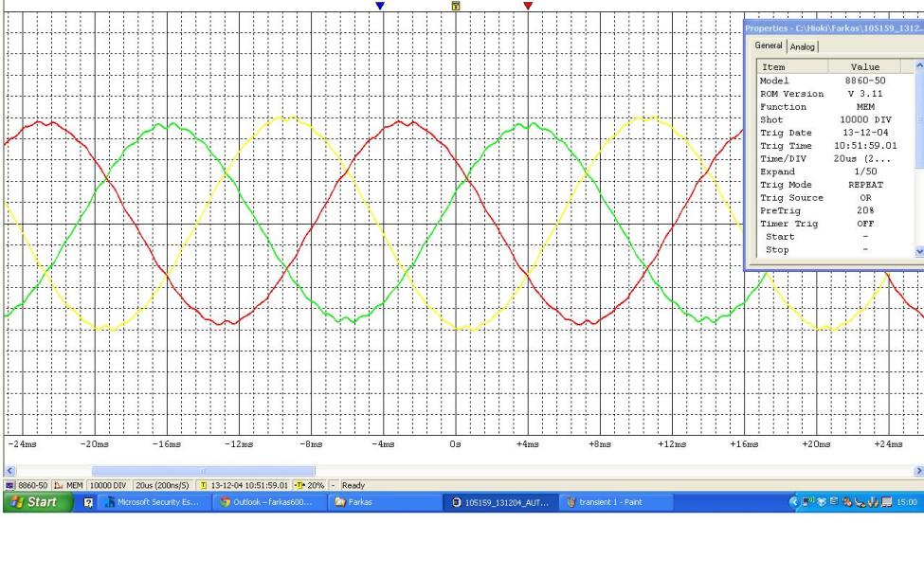This screenshot has height=577, width=924.
Task: Click the blue cursor A marker above the waveform
Action: point(380,6)
